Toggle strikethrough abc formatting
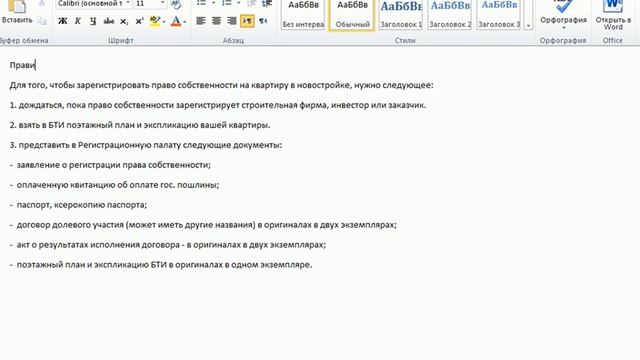This screenshot has height=360, width=640. pos(109,21)
